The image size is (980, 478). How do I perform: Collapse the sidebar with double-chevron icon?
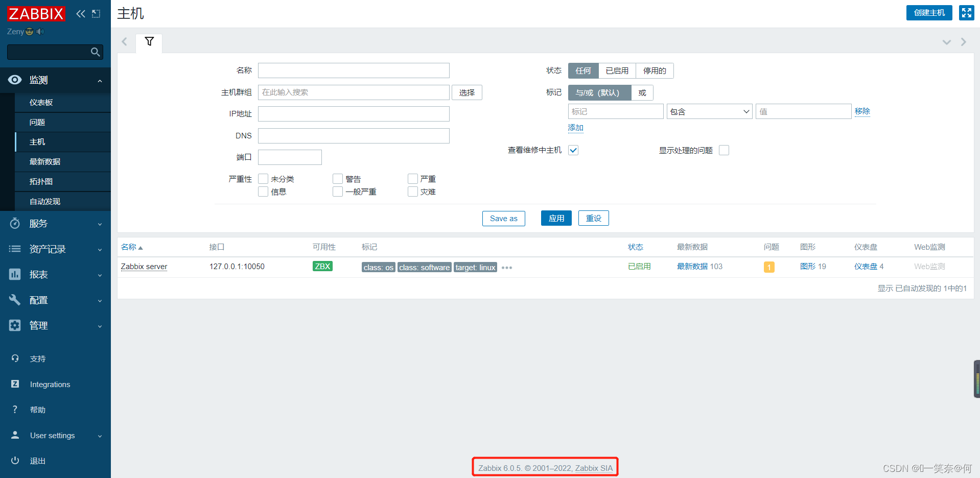click(81, 14)
